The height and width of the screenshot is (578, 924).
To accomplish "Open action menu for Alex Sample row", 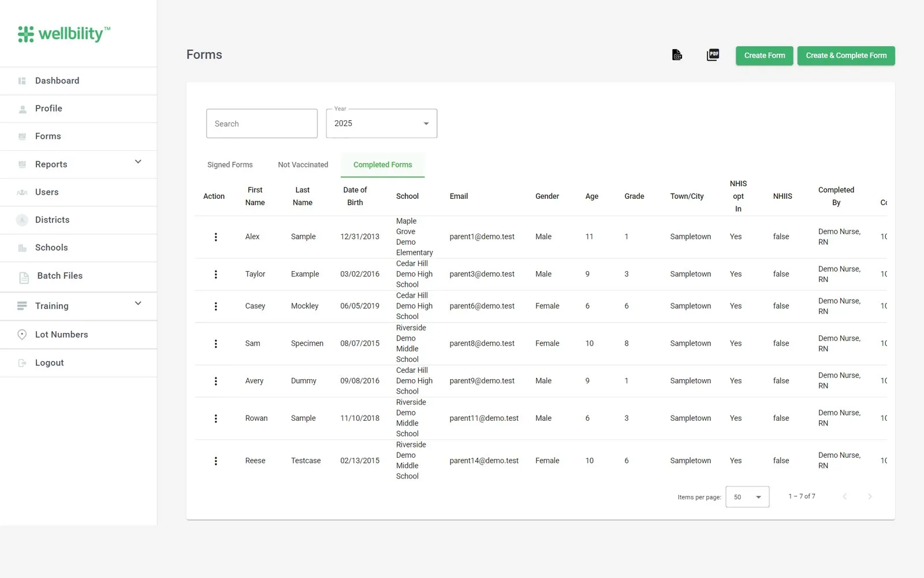I will [x=216, y=237].
